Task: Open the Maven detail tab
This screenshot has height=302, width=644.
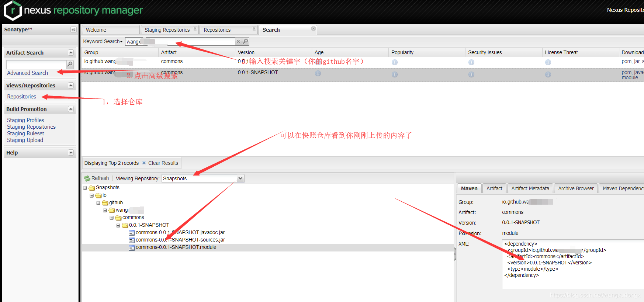Action: coord(469,188)
